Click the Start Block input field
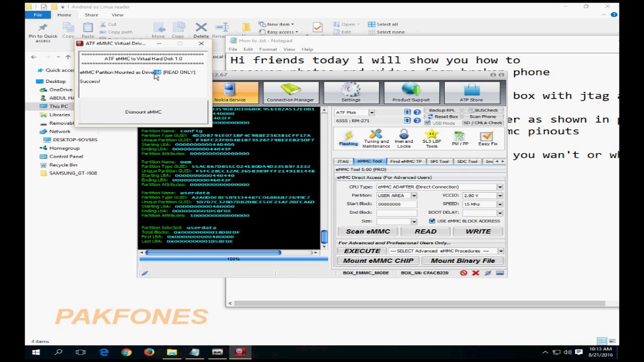 point(396,204)
